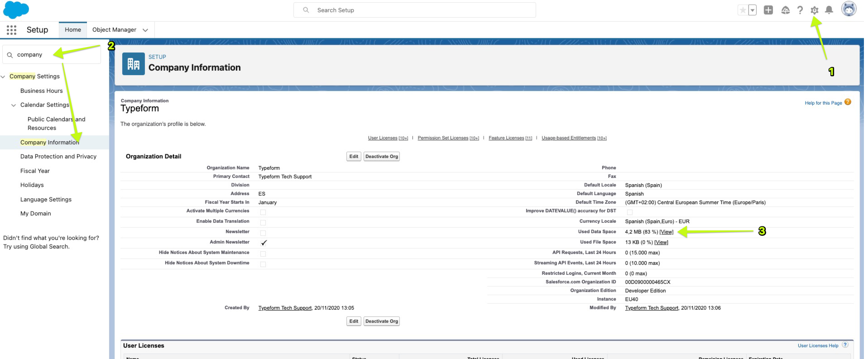Screen dimensions: 868x359
Task: Collapse the Company Settings tree section
Action: pyautogui.click(x=3, y=77)
